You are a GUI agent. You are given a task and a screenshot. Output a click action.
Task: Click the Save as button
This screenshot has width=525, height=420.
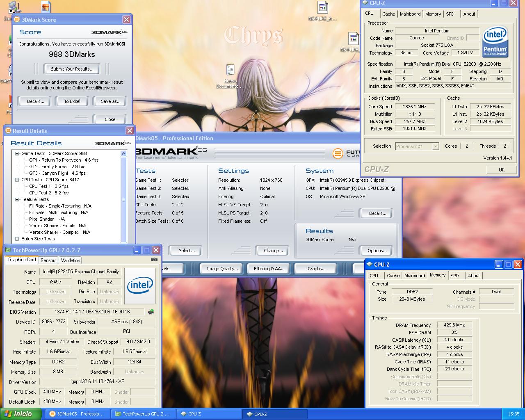(110, 101)
